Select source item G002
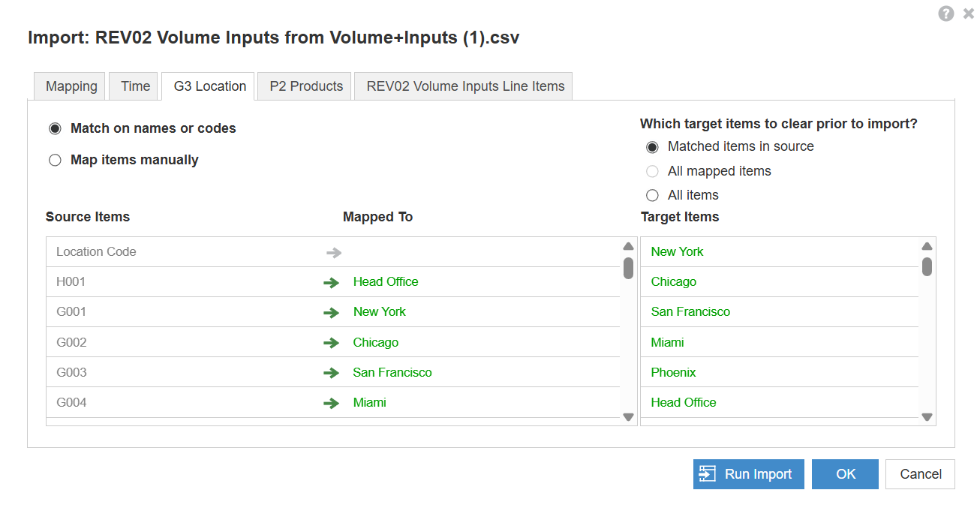Viewport: 980px width, 520px height. (71, 343)
